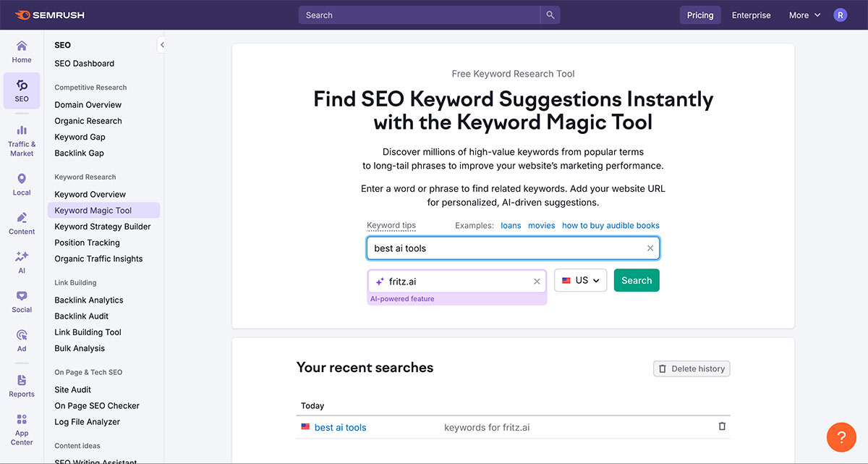Image resolution: width=868 pixels, height=464 pixels.
Task: Expand the More menu in the top bar
Action: (x=804, y=14)
